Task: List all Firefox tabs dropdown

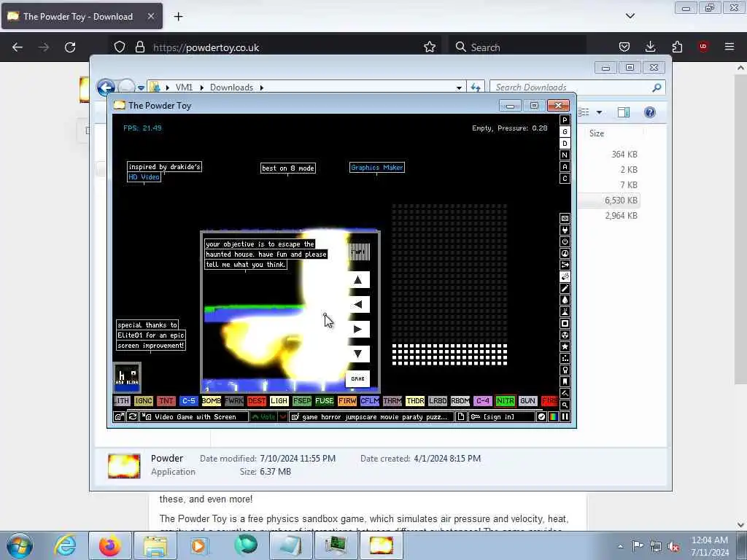Action: coord(630,16)
